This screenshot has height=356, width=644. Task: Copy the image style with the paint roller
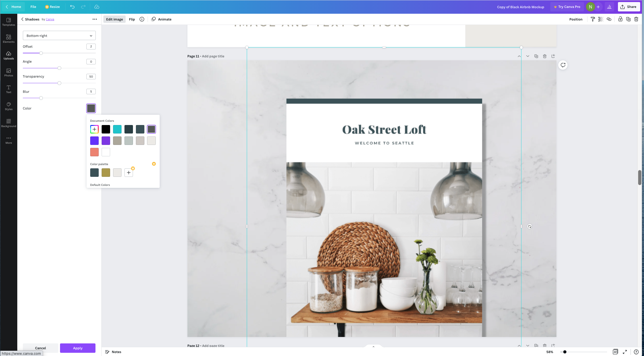(x=593, y=19)
